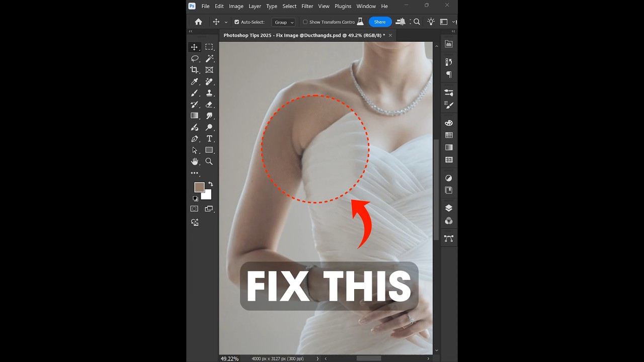
Task: Open the Plugins menu
Action: pos(343,6)
